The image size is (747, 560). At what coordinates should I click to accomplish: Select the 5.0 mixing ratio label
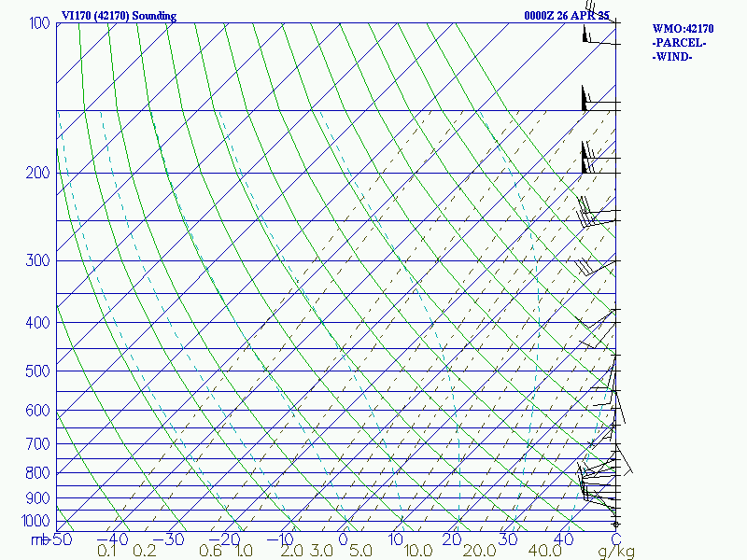click(360, 551)
